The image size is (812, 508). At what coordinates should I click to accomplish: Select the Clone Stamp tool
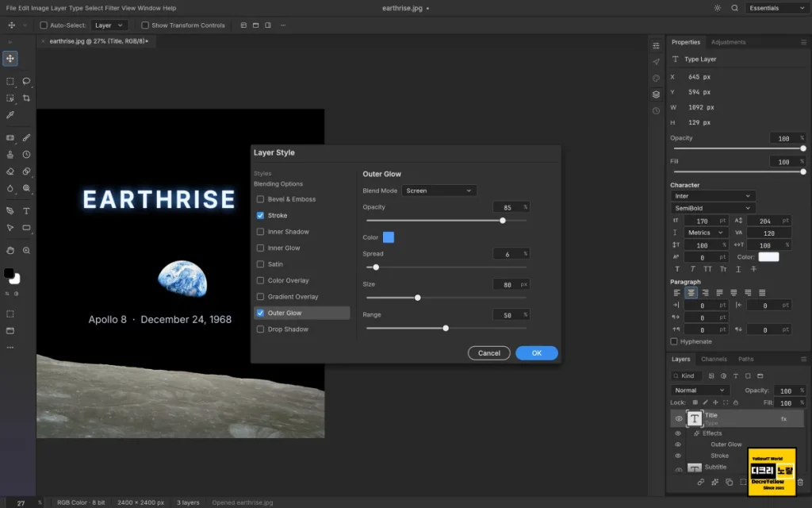[x=10, y=155]
